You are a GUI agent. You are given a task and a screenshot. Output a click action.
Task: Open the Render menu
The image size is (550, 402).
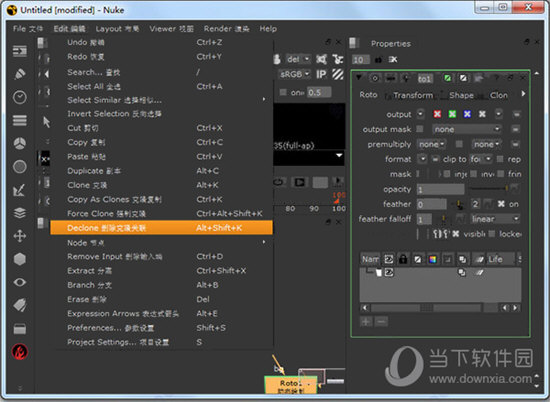(227, 29)
